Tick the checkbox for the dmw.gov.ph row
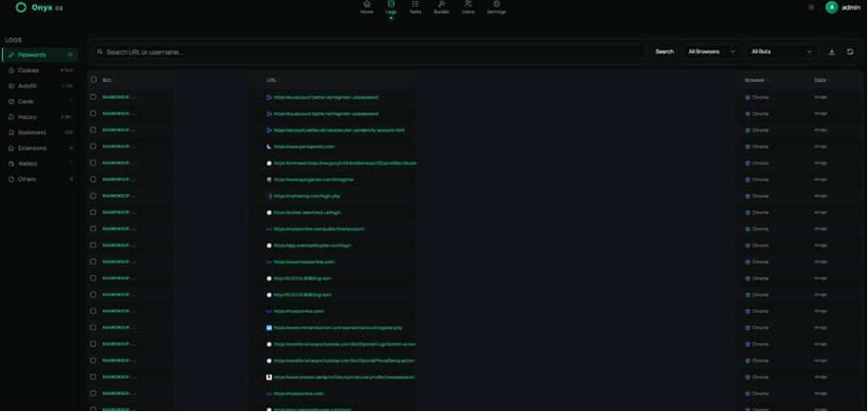The height and width of the screenshot is (412, 868). coord(93,163)
